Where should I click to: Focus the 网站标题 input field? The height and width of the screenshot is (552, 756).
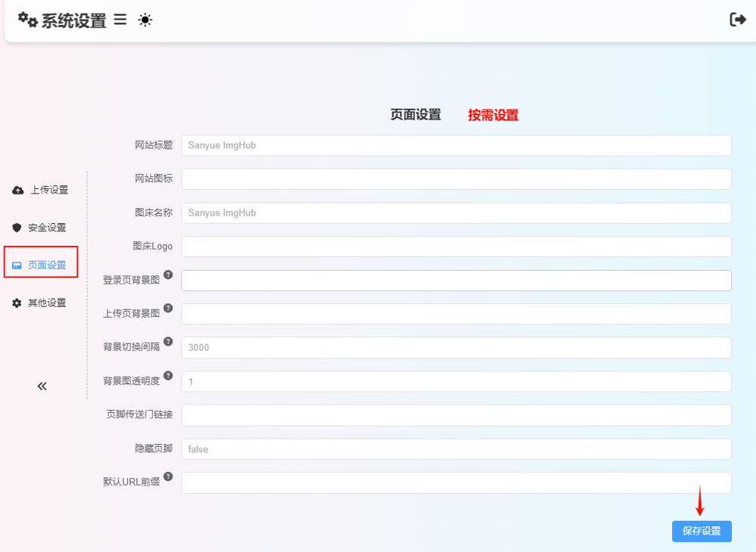(456, 145)
